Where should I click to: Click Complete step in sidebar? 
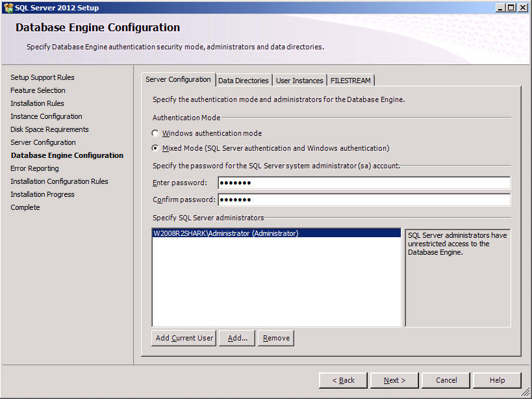pyautogui.click(x=25, y=207)
